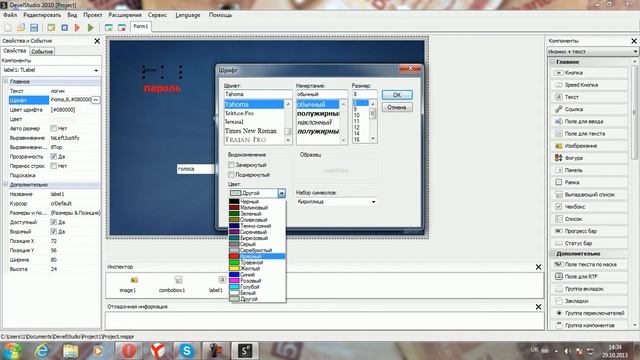This screenshot has width=640, height=360.
Task: Click the save project floppy icon
Action: click(x=34, y=28)
